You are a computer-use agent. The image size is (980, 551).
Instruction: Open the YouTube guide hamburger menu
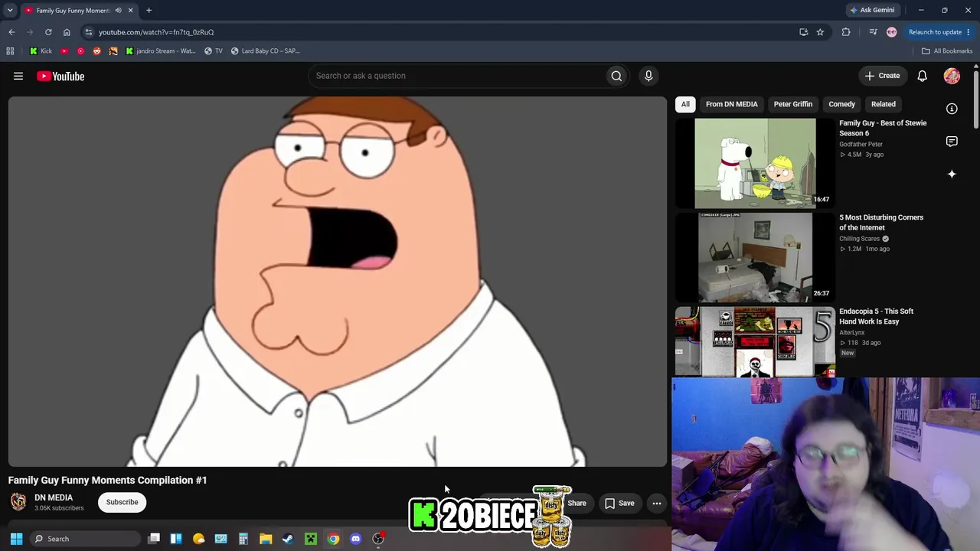click(x=18, y=76)
